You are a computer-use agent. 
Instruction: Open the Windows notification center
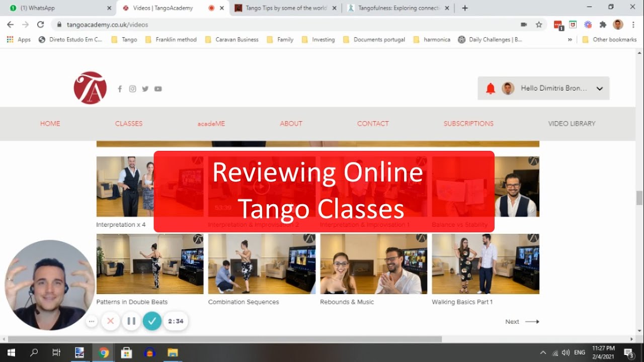click(628, 353)
